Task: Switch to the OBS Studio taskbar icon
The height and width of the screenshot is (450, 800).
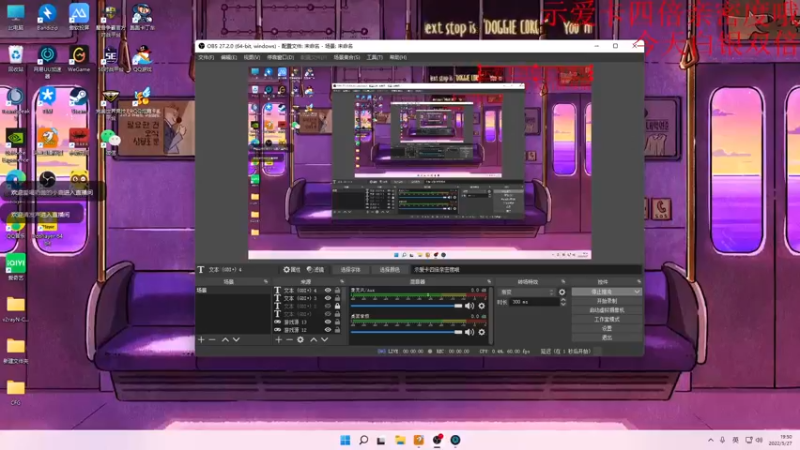Action: (x=437, y=440)
